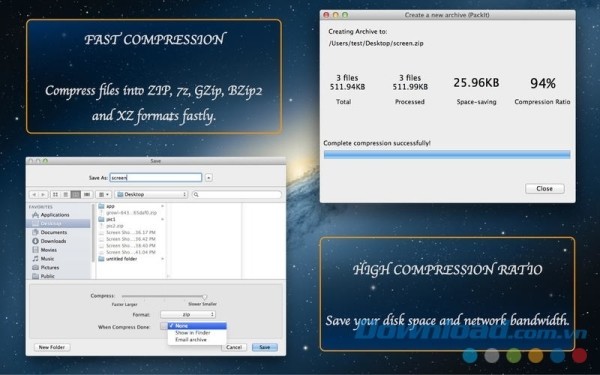Click the Back arrow in Save dialog
This screenshot has width=600, height=375.
[x=34, y=194]
